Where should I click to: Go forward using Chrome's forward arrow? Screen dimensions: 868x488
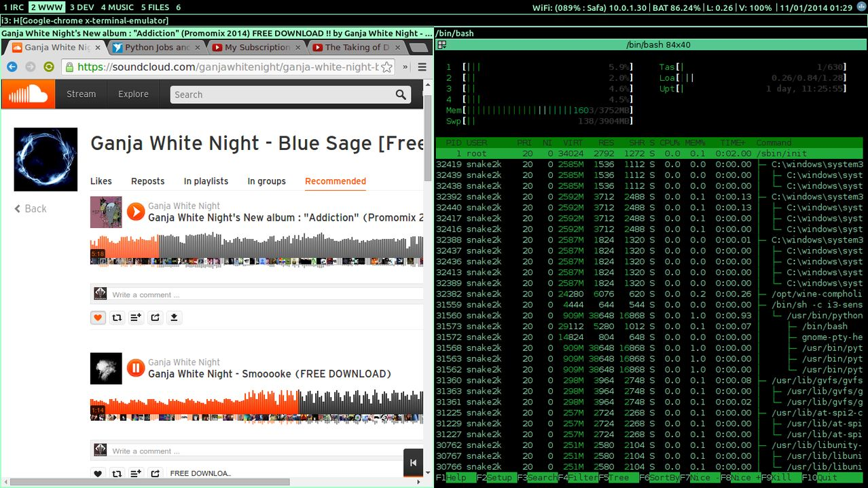tap(30, 67)
